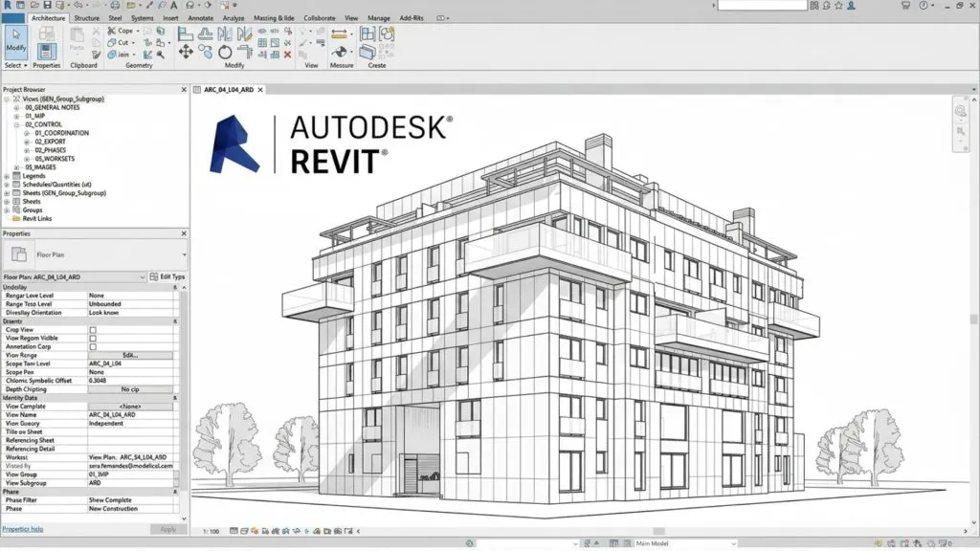Image resolution: width=980 pixels, height=551 pixels.
Task: Switch to the Manage ribbon tab
Action: 378,18
